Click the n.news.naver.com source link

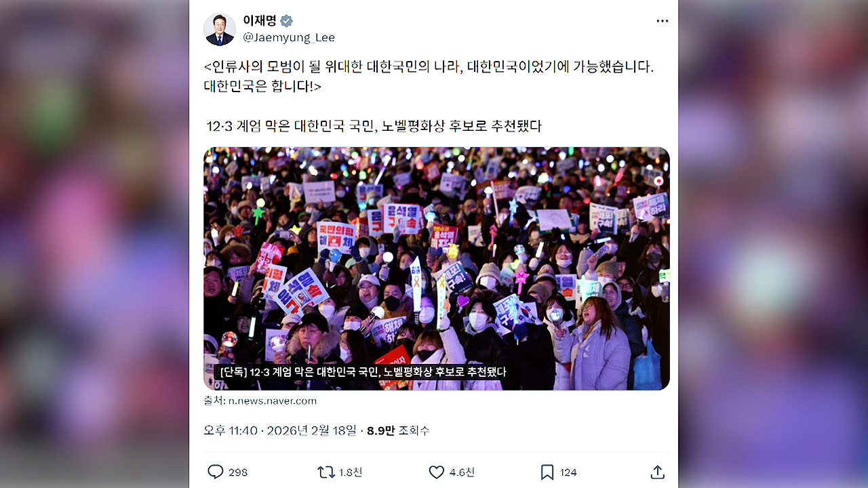(272, 401)
